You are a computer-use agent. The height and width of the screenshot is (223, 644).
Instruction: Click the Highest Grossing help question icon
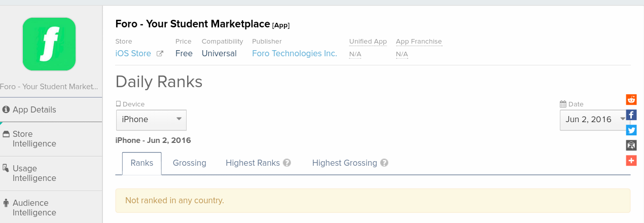point(384,163)
